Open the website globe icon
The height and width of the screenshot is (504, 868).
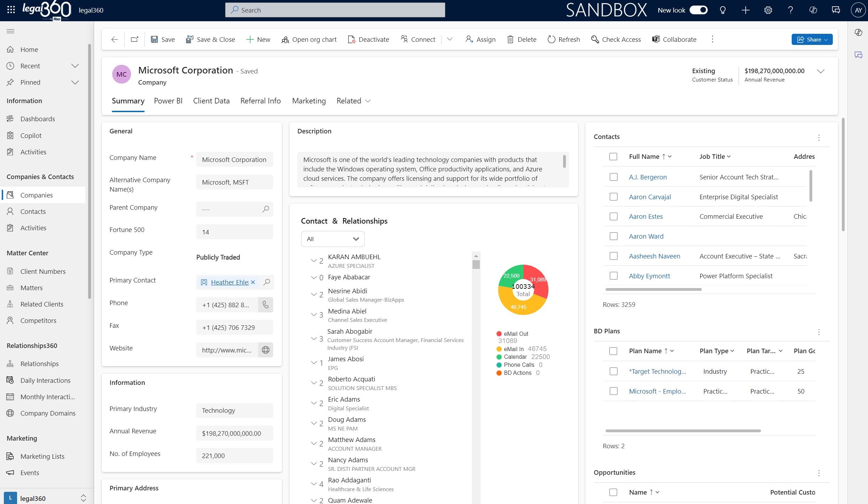266,350
